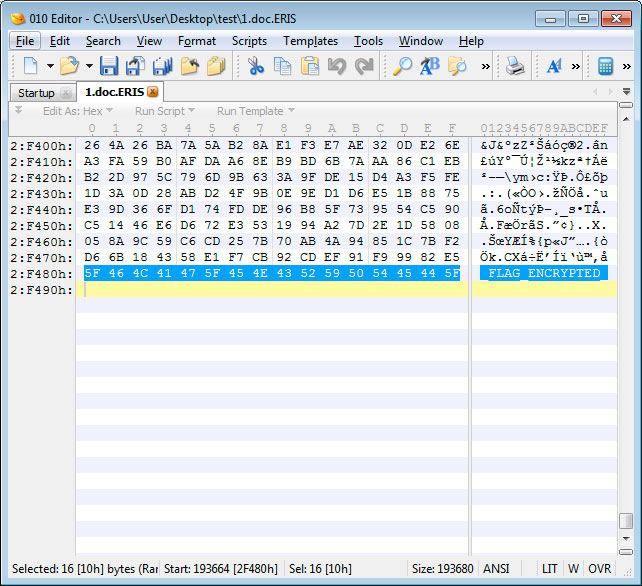Click the scrollbar down arrow
The height and width of the screenshot is (586, 642).
(x=626, y=538)
